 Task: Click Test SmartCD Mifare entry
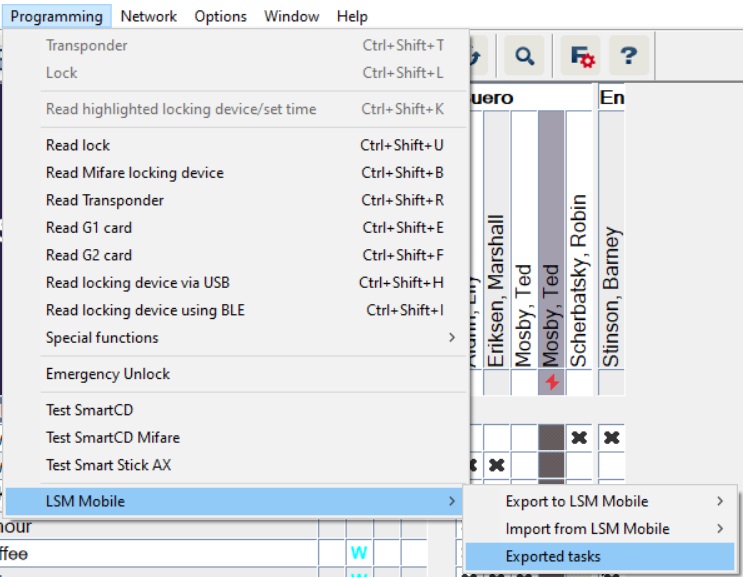(x=113, y=437)
